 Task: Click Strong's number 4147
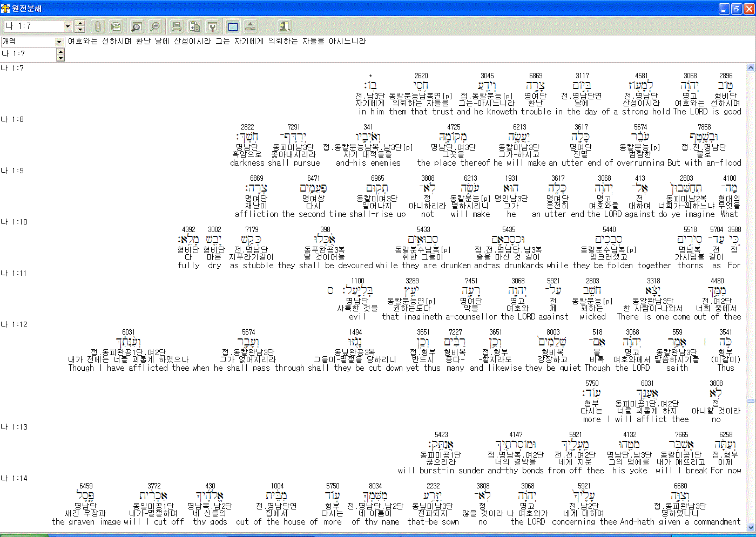(x=516, y=434)
